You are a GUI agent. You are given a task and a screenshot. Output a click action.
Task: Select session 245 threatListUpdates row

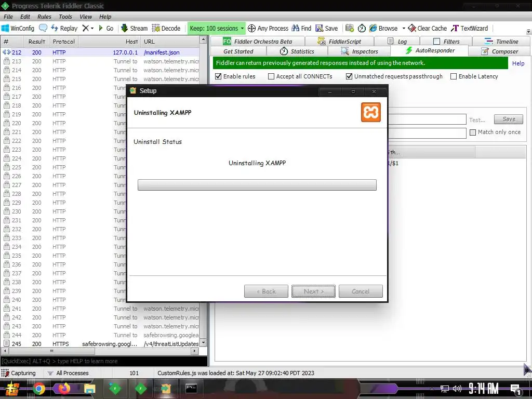[x=100, y=344]
